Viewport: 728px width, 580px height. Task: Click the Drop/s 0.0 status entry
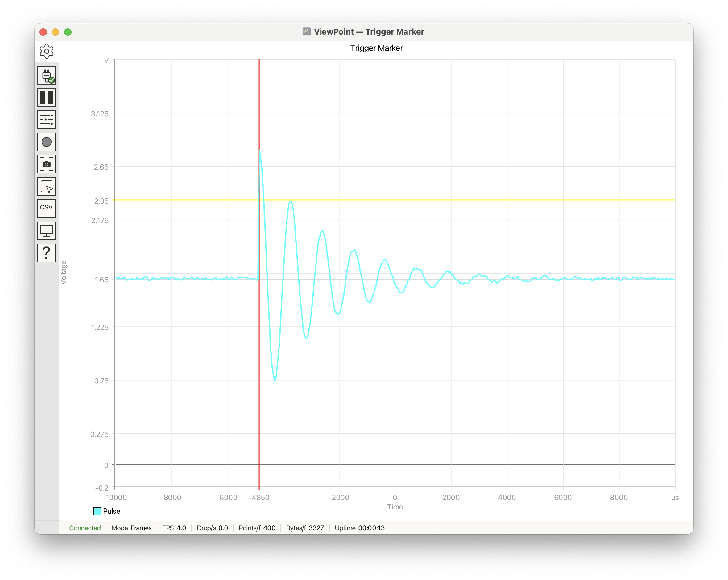[213, 528]
